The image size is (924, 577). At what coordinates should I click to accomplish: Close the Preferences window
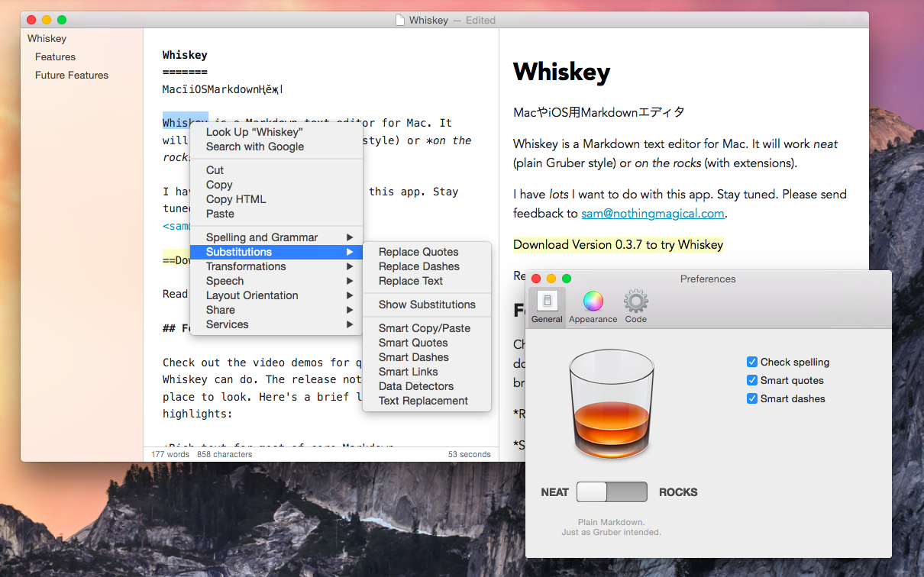click(x=536, y=279)
